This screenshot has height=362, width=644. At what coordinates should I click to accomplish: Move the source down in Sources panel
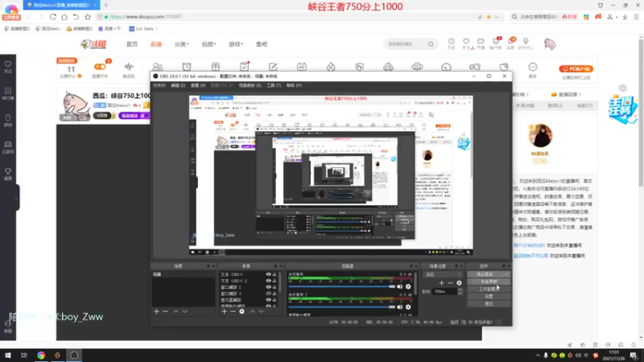(x=261, y=311)
